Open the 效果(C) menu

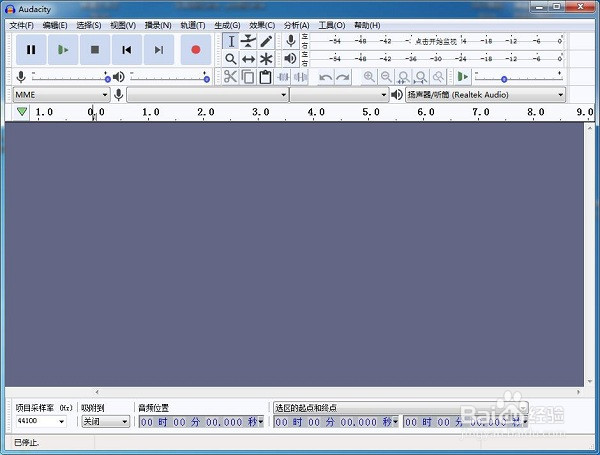pyautogui.click(x=262, y=25)
